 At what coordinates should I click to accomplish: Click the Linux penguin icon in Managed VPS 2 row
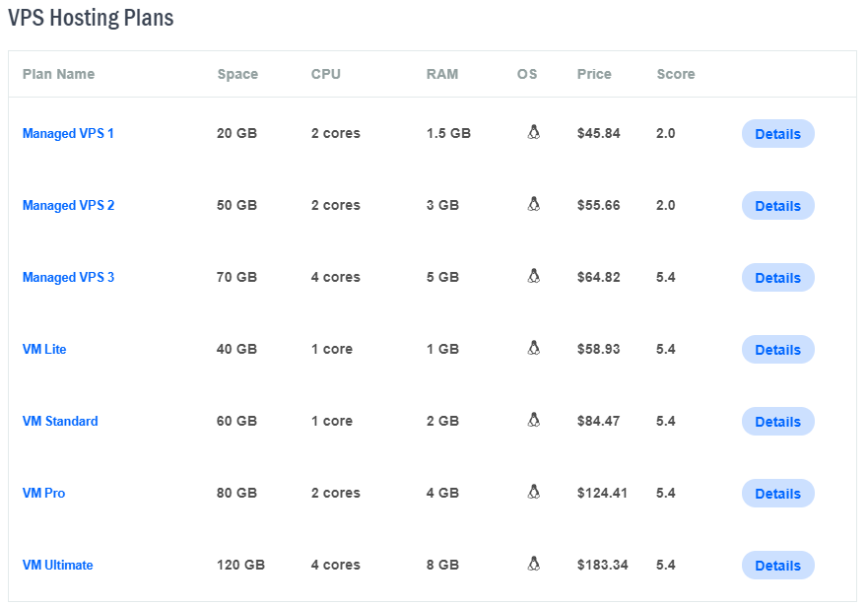pyautogui.click(x=533, y=204)
